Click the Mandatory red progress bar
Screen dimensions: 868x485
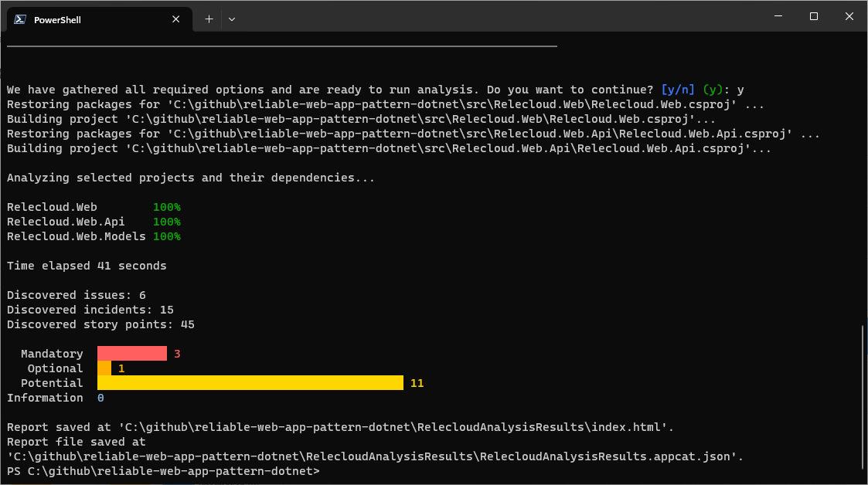coord(131,353)
